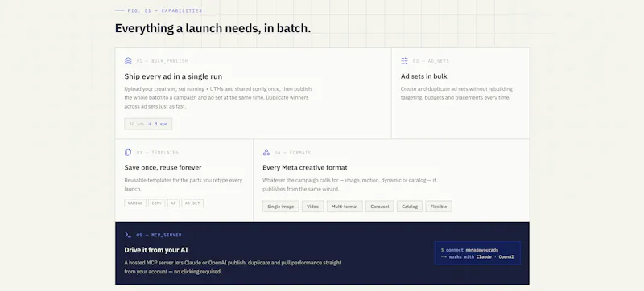Click the 'Whatever the campaign calls for' description
Image resolution: width=644 pixels, height=291 pixels.
(x=349, y=184)
